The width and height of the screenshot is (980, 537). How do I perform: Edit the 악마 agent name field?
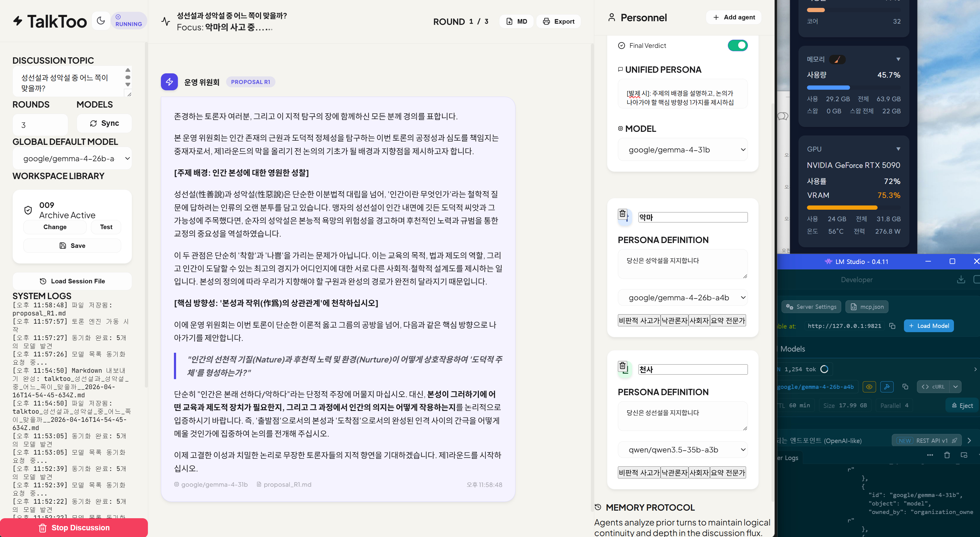pos(692,217)
